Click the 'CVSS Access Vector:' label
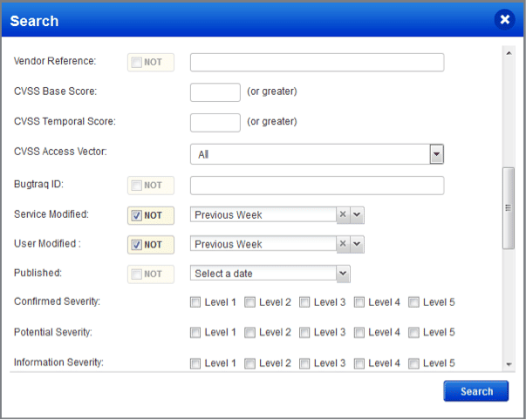The image size is (526, 420). coord(60,152)
